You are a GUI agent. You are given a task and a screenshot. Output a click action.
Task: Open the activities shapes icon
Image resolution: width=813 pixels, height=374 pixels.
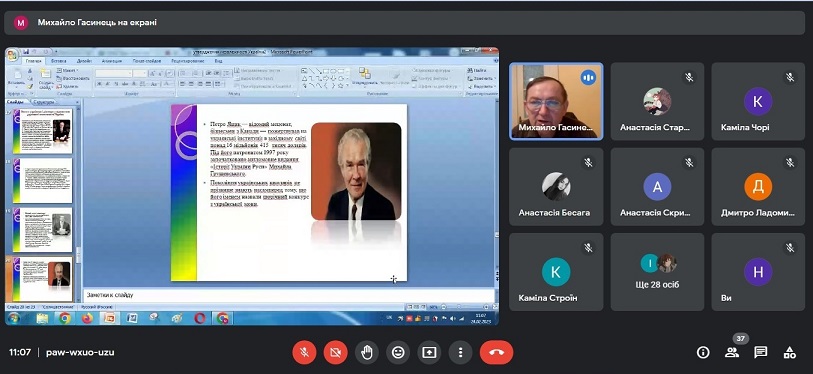click(x=790, y=353)
